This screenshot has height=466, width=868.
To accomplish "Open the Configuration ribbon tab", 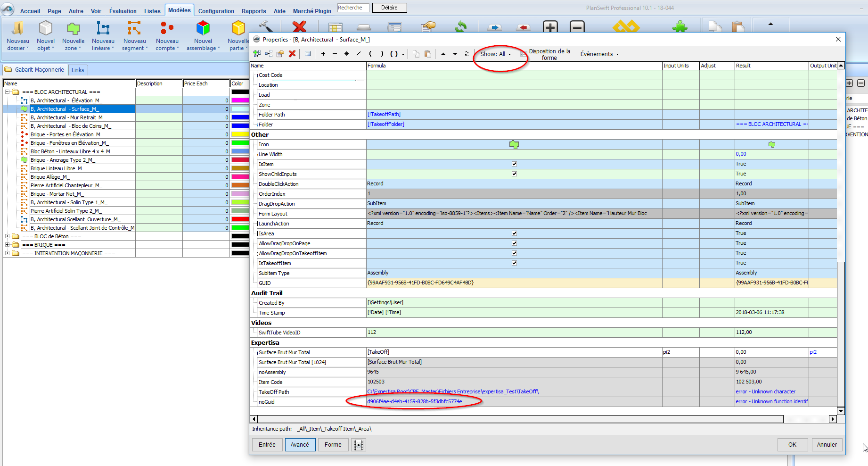I will click(x=216, y=11).
